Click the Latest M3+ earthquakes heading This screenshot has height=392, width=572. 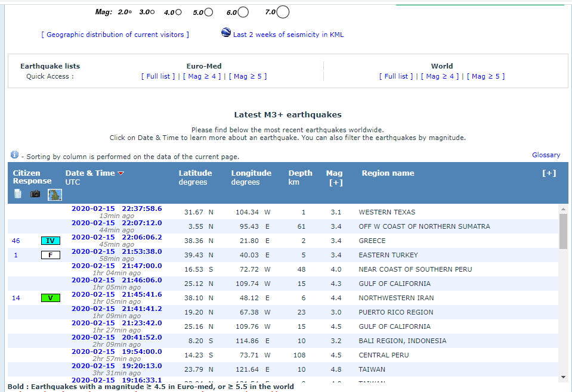click(x=288, y=115)
